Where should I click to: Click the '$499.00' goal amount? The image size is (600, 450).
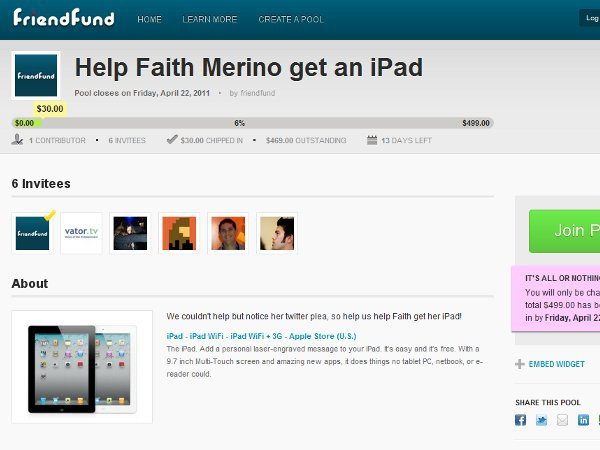(476, 123)
